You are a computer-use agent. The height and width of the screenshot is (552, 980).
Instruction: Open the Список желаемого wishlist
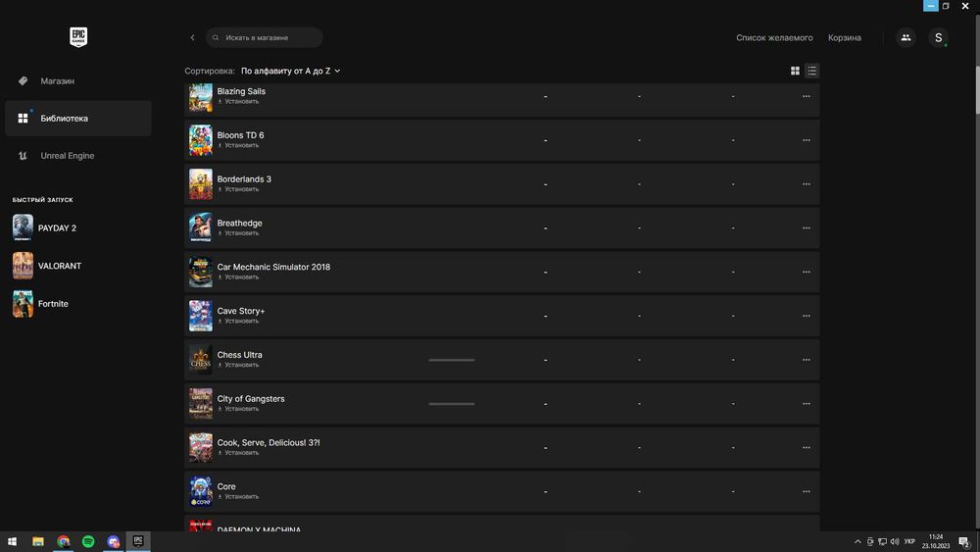(774, 38)
